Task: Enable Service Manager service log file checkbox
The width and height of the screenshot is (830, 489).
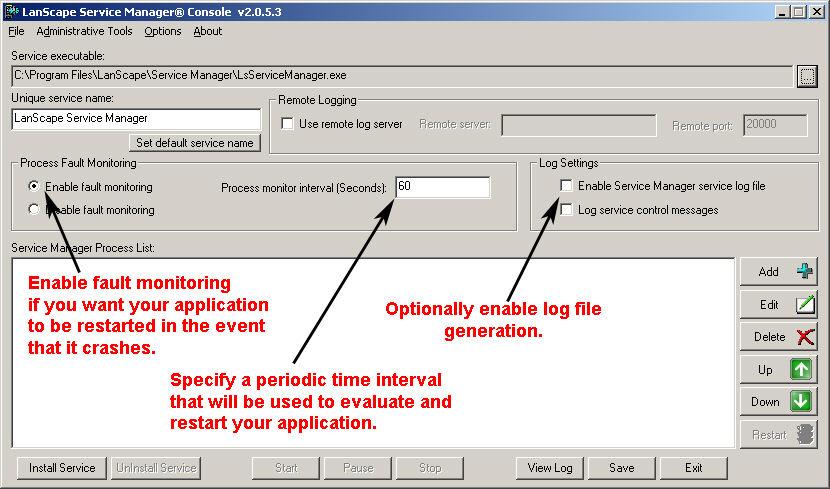Action: 566,186
